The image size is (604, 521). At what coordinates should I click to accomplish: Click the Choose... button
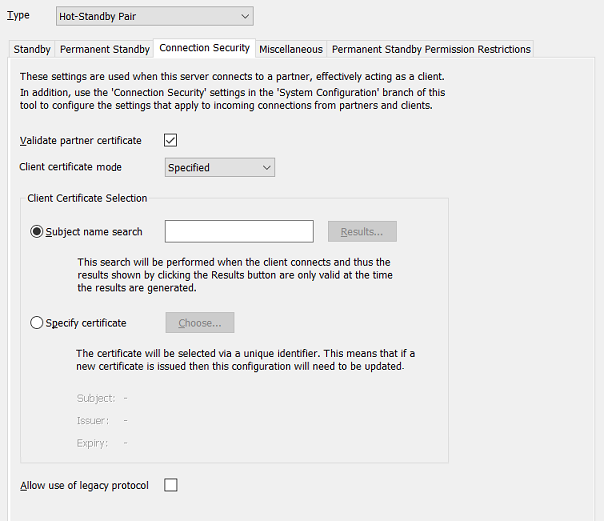200,323
